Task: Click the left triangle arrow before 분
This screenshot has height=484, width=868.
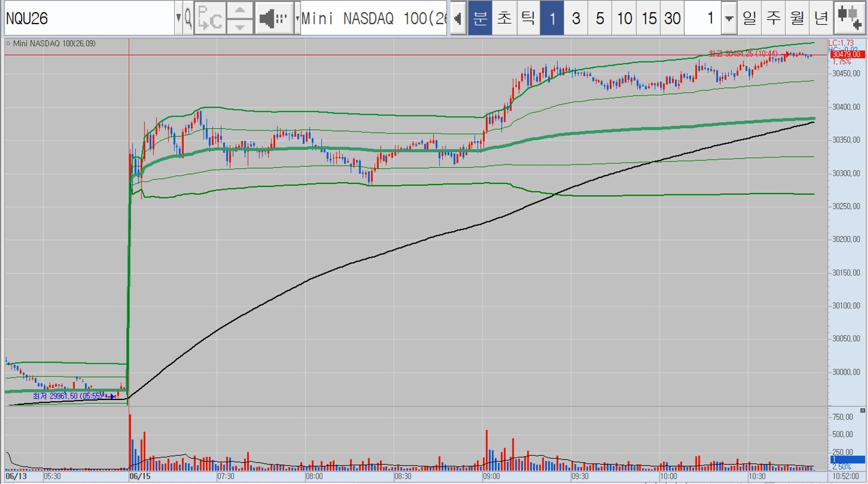Action: pos(458,18)
